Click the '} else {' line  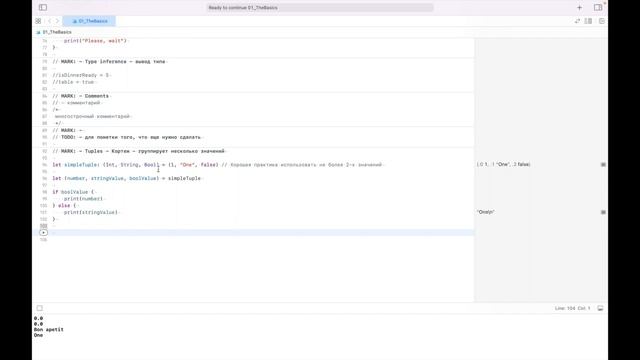click(64, 206)
